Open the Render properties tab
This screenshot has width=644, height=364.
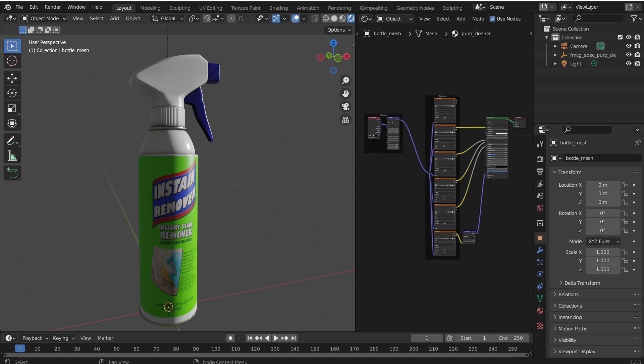click(540, 159)
